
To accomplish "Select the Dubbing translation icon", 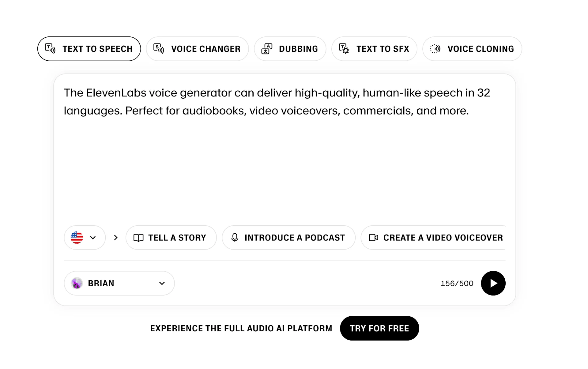I will (266, 48).
